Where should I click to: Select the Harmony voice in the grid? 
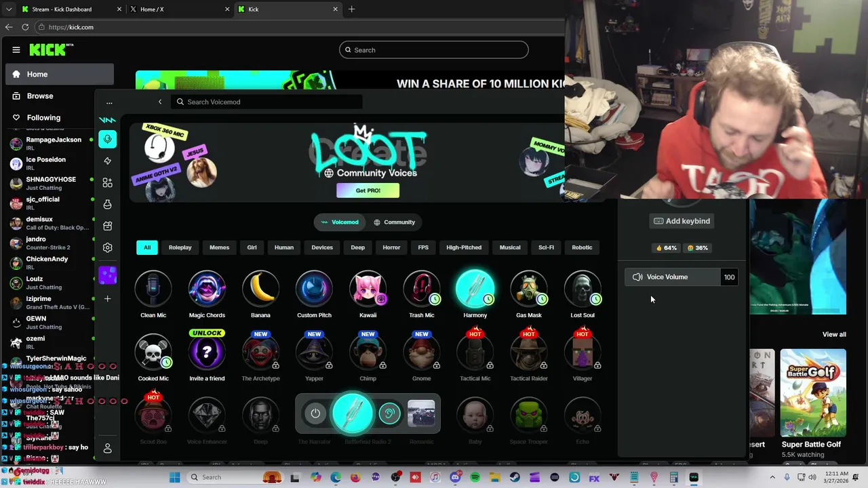475,289
